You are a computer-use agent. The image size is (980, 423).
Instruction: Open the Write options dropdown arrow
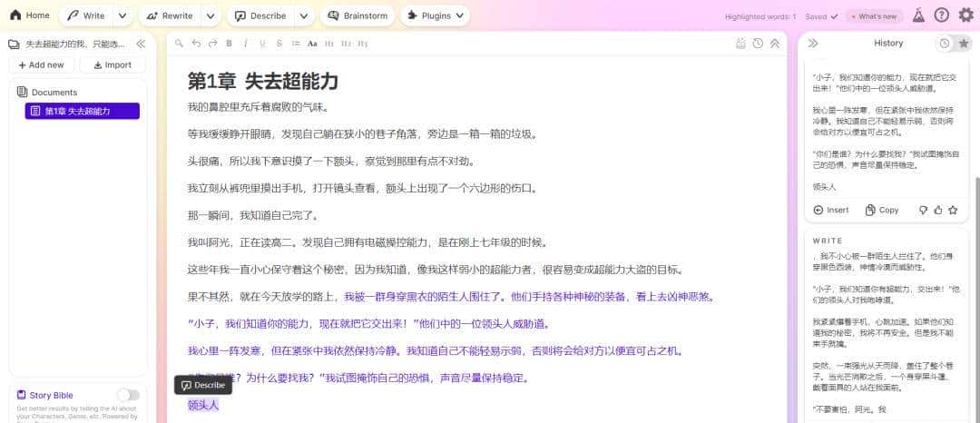click(x=122, y=15)
